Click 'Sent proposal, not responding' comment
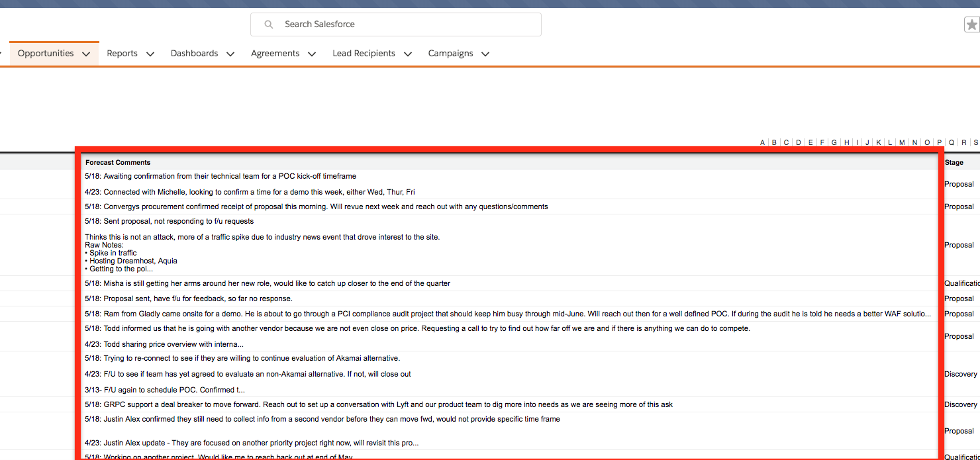 [170, 221]
